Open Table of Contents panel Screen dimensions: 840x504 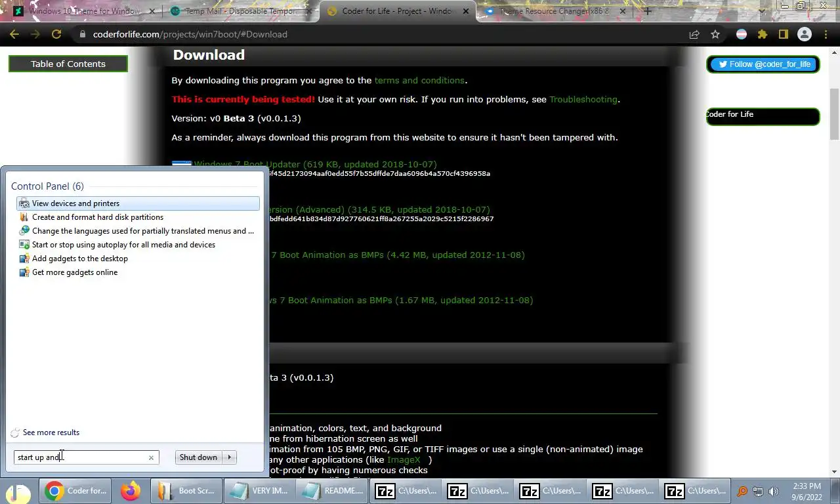(68, 64)
